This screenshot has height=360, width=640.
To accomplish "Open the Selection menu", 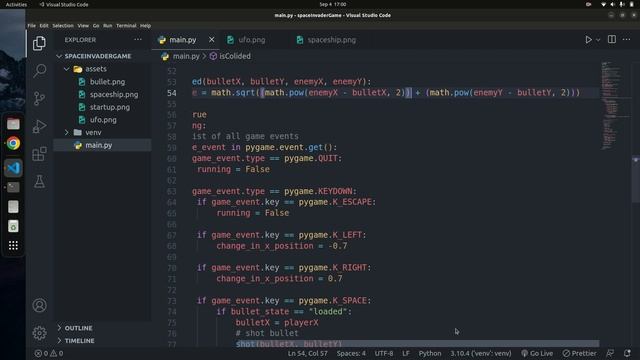I will pyautogui.click(x=63, y=25).
